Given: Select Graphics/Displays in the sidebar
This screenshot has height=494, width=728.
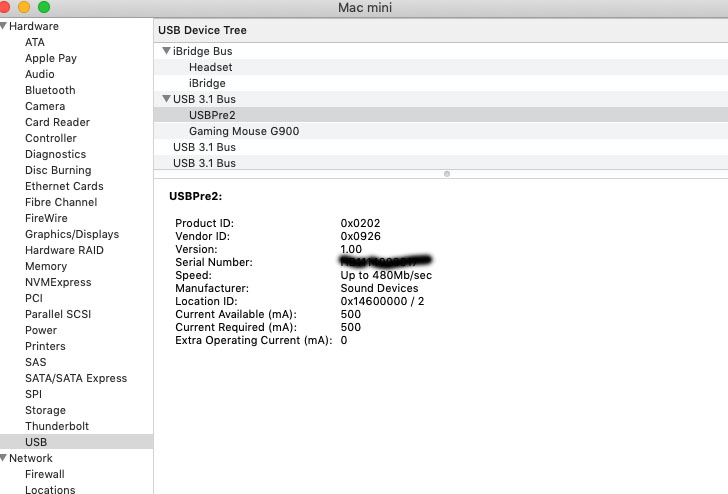Looking at the screenshot, I should (72, 234).
